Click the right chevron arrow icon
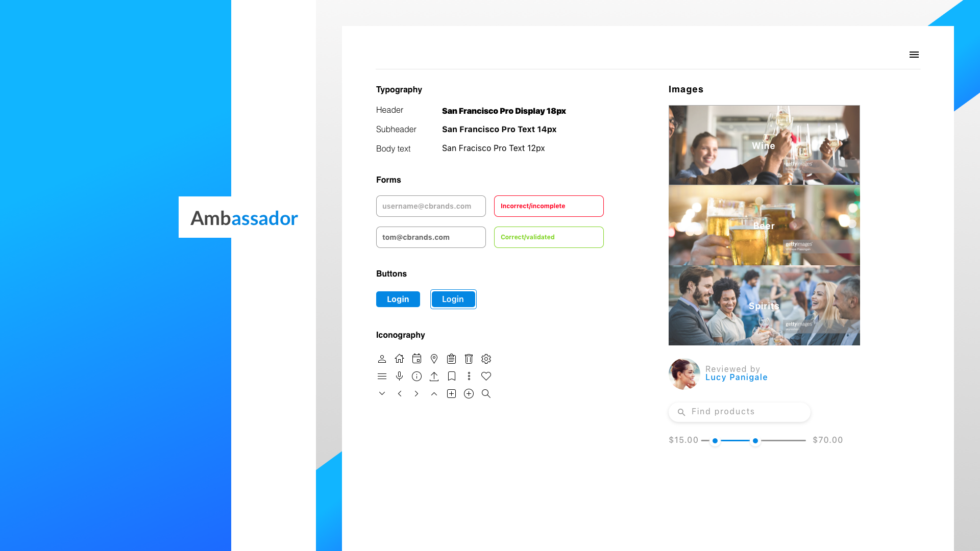This screenshot has width=980, height=551. coord(416,393)
